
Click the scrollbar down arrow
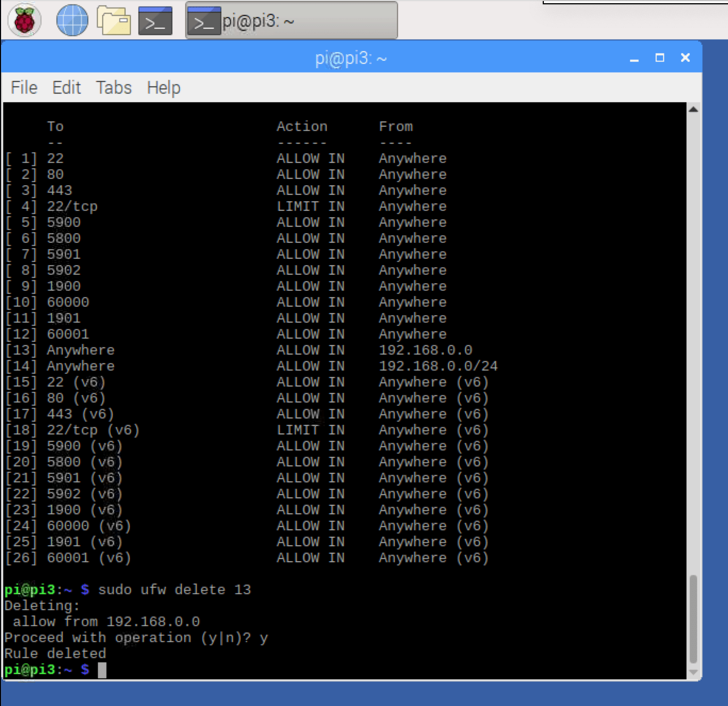693,672
